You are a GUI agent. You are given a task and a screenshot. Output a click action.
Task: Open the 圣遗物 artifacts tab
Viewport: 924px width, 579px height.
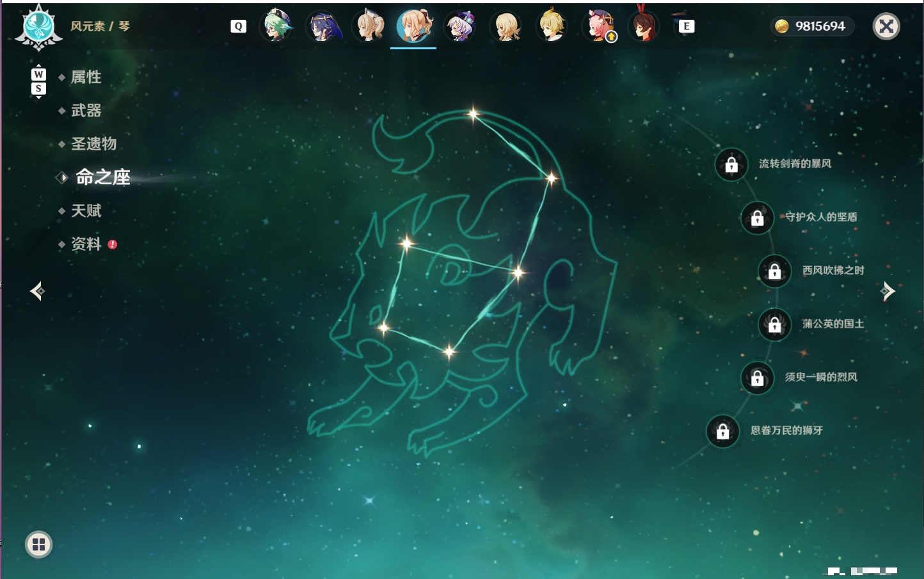93,144
